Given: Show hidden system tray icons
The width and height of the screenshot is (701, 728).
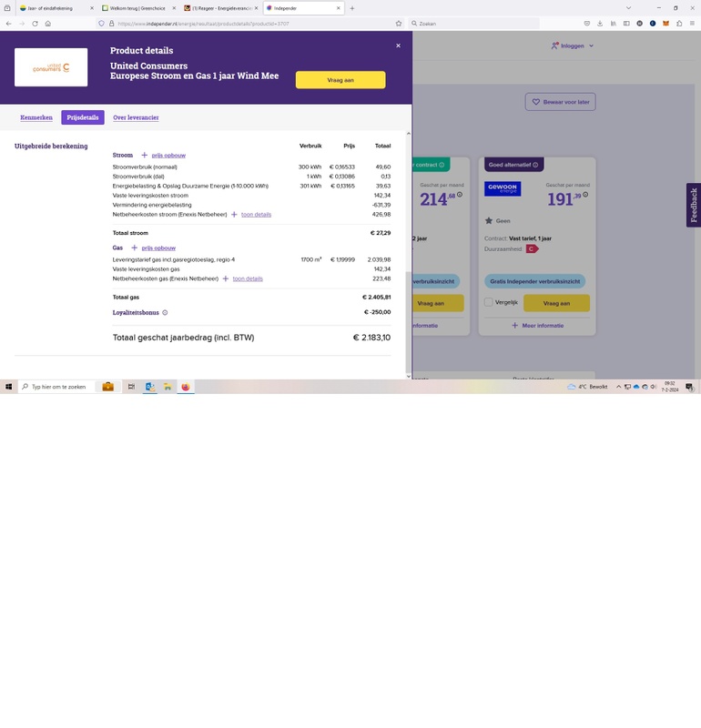Looking at the screenshot, I should point(618,386).
